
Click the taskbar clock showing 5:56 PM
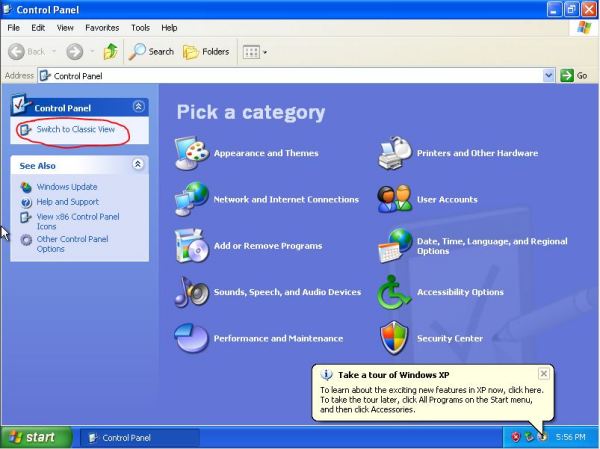coord(570,437)
